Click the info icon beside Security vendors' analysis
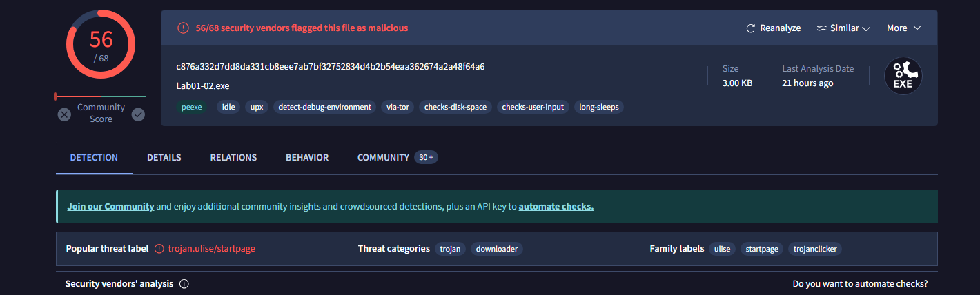The width and height of the screenshot is (980, 295). coord(184,284)
